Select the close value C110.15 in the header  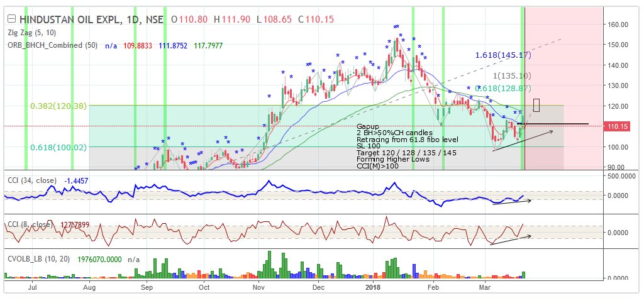(x=316, y=19)
